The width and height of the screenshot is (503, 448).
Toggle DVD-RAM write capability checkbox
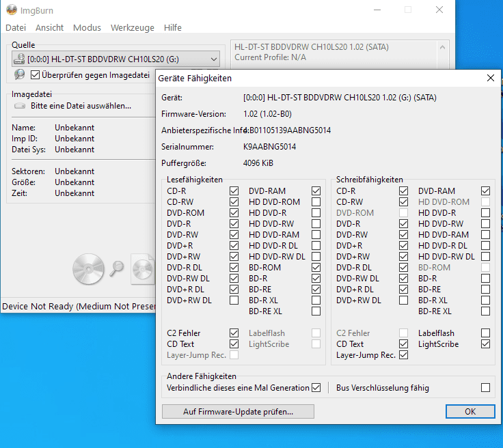pos(486,191)
